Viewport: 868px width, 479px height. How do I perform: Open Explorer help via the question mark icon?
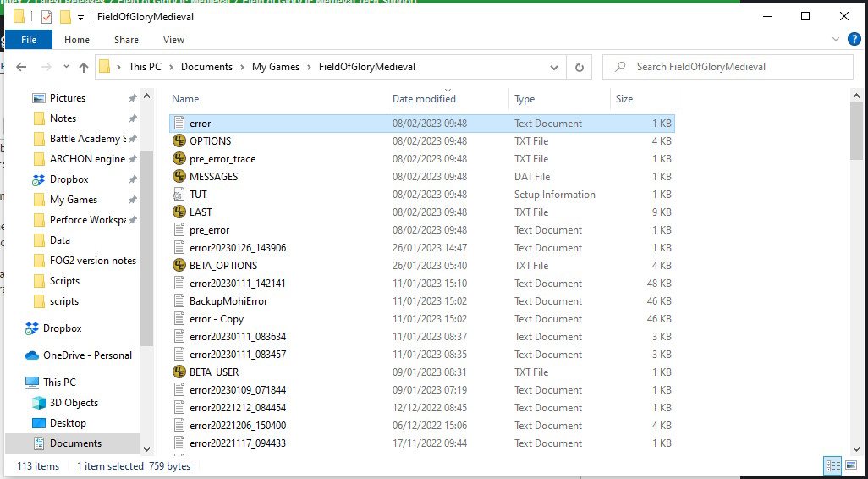pyautogui.click(x=854, y=39)
